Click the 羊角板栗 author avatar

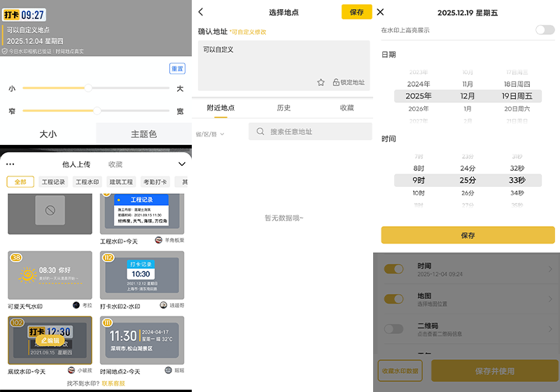pyautogui.click(x=159, y=240)
